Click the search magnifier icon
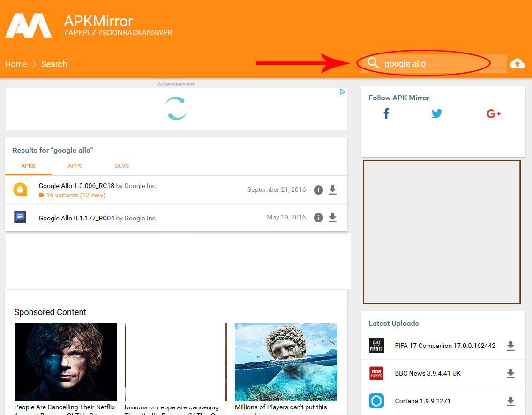 click(373, 63)
